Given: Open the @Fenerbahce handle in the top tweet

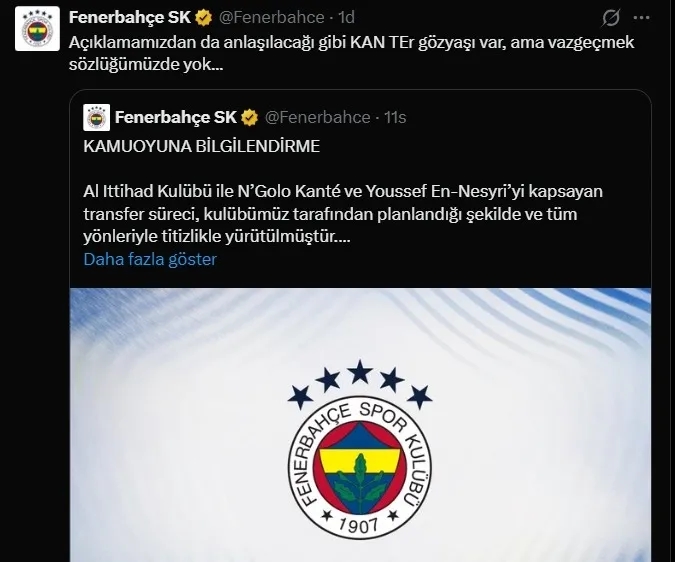Looking at the screenshot, I should 272,18.
